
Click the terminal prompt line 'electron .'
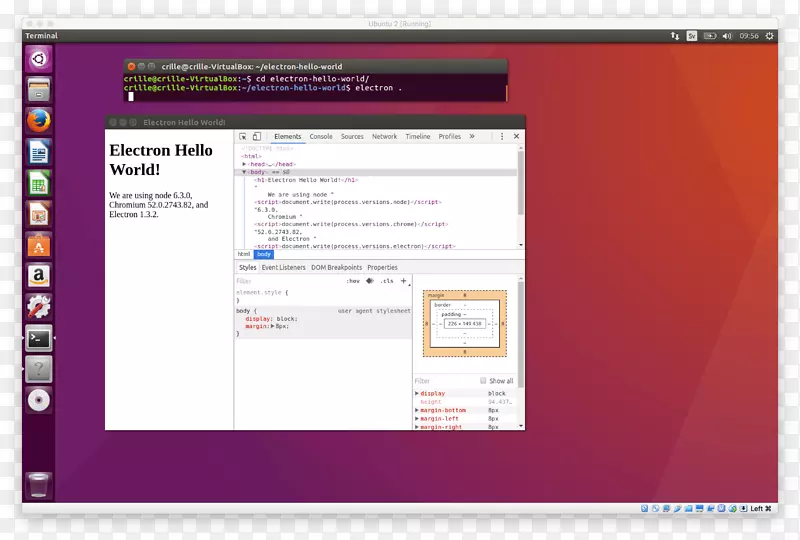(x=263, y=88)
